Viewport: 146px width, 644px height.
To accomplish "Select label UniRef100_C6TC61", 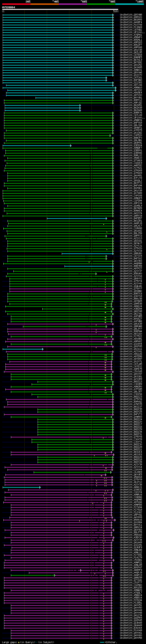I will 131,77.
